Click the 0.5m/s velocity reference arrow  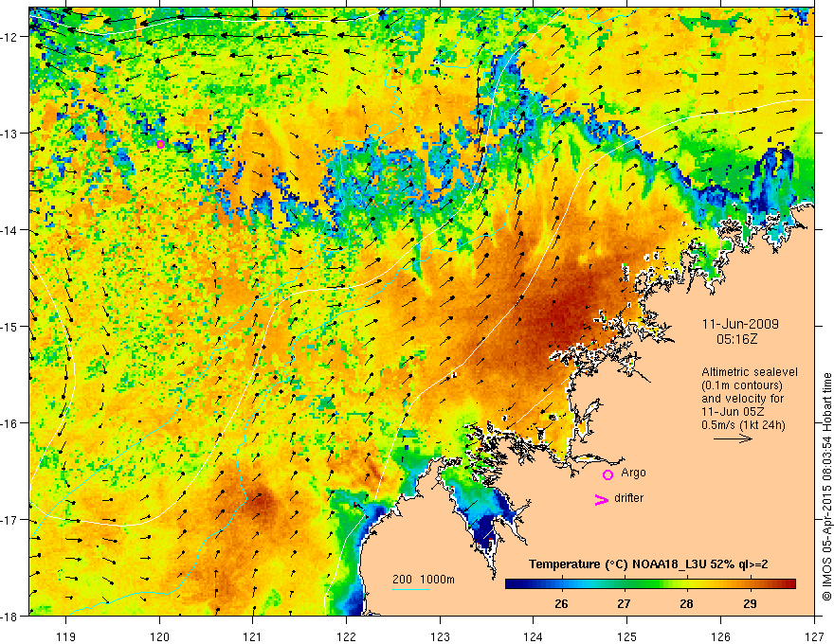(x=733, y=438)
